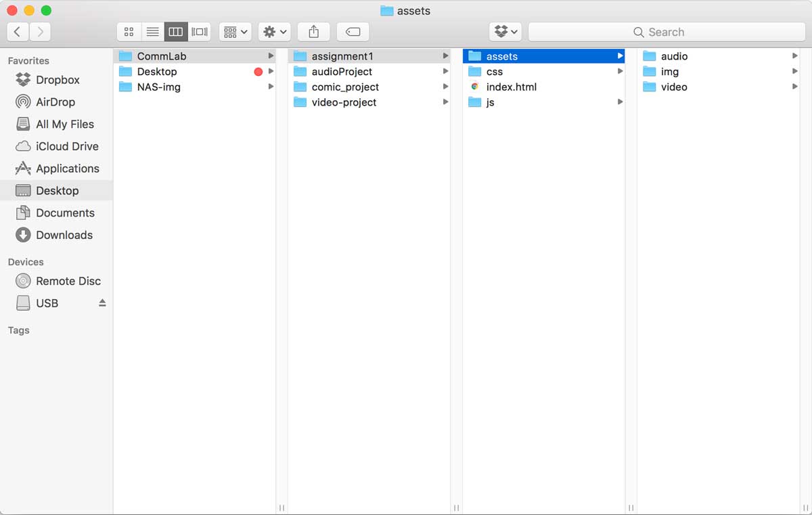
Task: Go back with the left arrow button
Action: 18,32
